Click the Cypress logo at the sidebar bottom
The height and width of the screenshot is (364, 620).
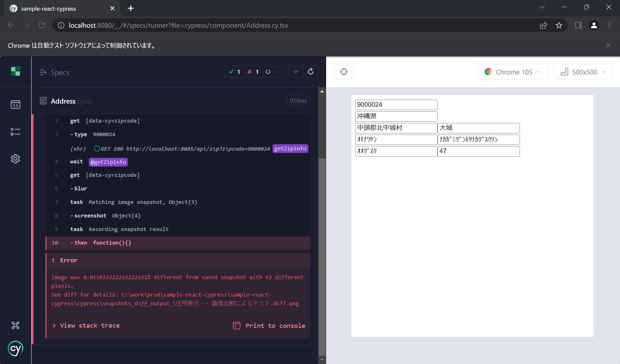tap(15, 349)
